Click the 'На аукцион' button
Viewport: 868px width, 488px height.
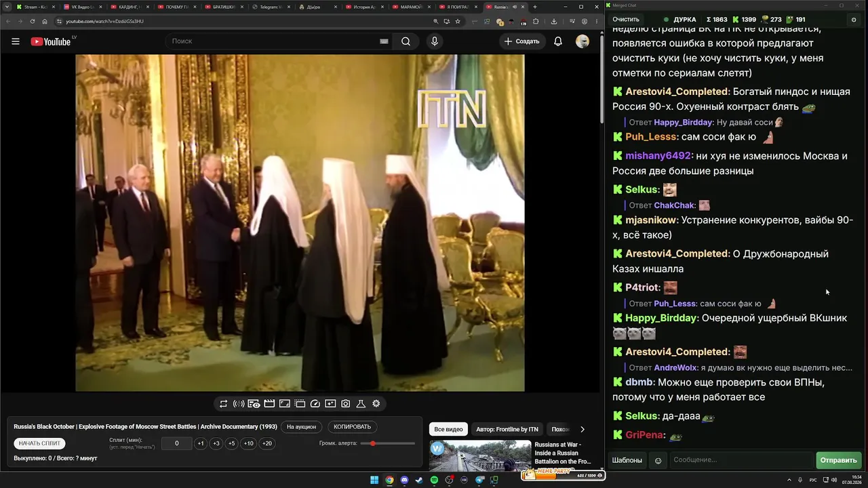tap(301, 427)
